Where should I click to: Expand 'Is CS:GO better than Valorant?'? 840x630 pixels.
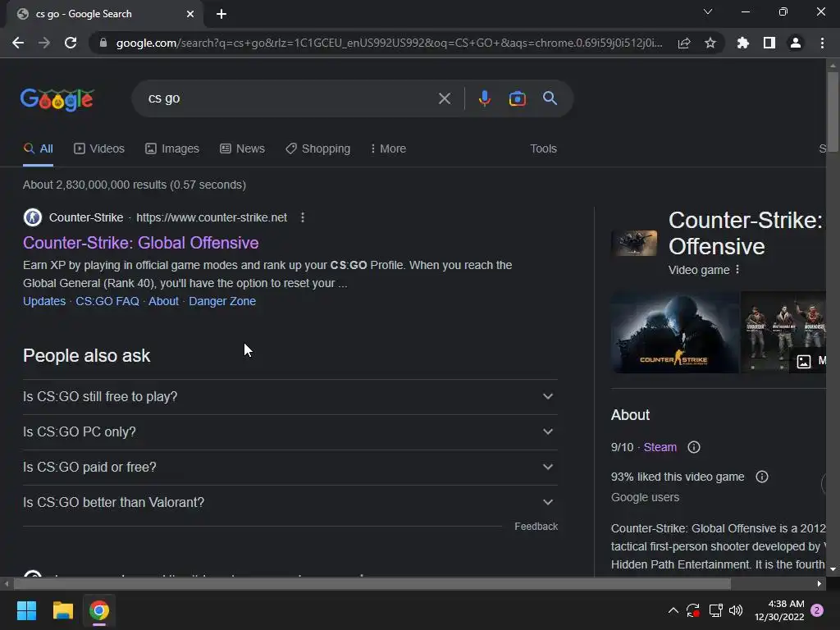point(290,503)
